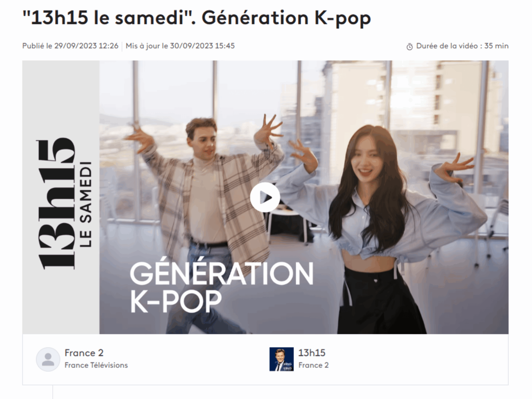
Task: Click the video duration 35 min label
Action: tap(462, 46)
